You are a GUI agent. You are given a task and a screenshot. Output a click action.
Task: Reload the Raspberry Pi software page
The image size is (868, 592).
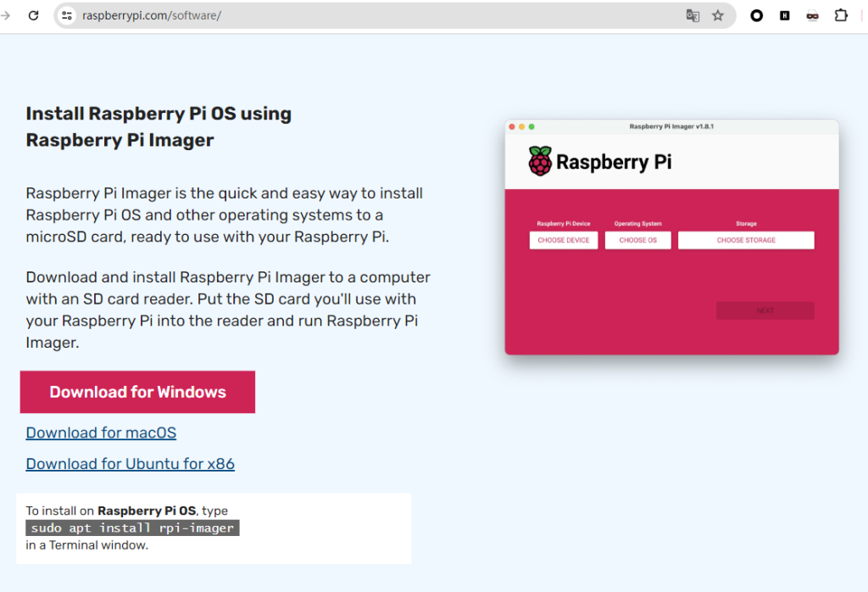[x=34, y=15]
